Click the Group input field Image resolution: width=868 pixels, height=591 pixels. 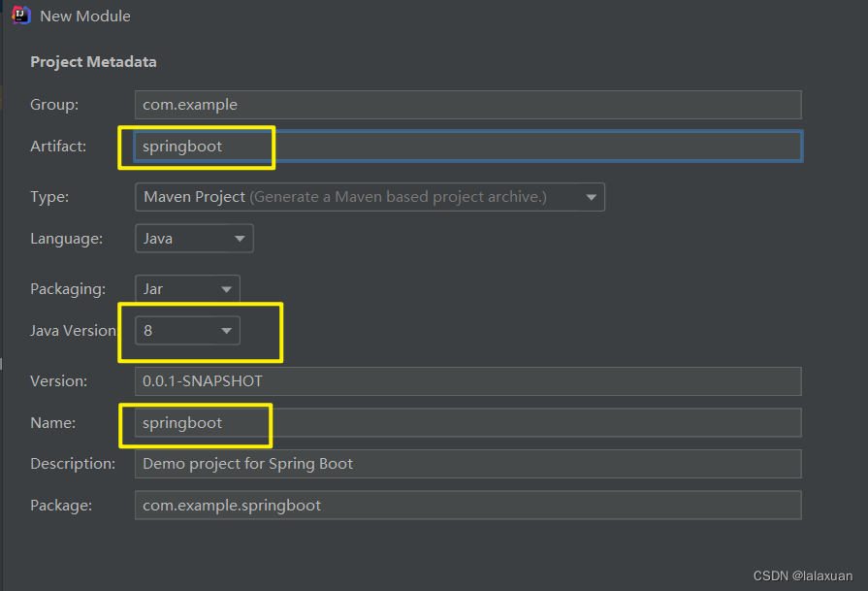(x=467, y=105)
